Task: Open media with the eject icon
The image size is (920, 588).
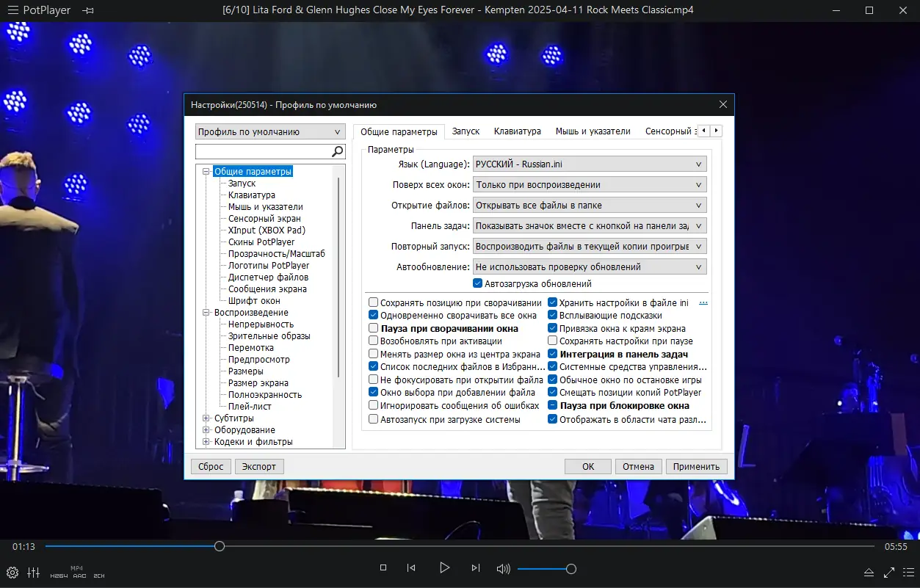Action: [868, 572]
